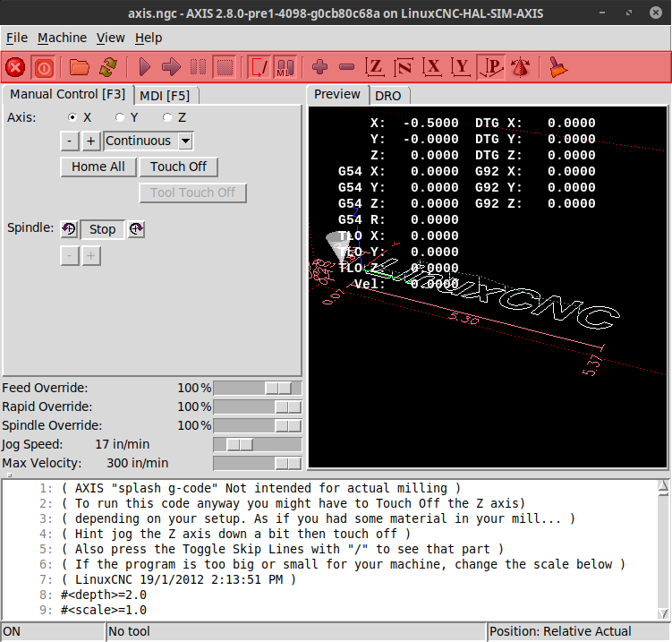Adjust Feed Override slider

coord(258,388)
